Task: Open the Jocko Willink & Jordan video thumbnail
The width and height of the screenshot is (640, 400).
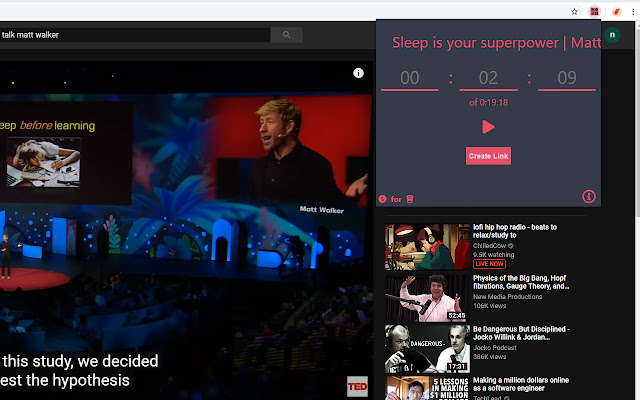Action: coord(427,349)
